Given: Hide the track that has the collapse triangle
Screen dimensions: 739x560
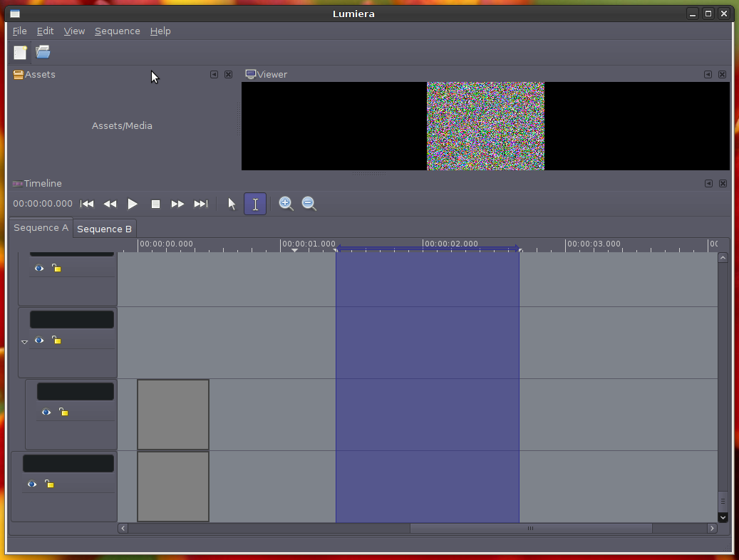Looking at the screenshot, I should point(39,341).
